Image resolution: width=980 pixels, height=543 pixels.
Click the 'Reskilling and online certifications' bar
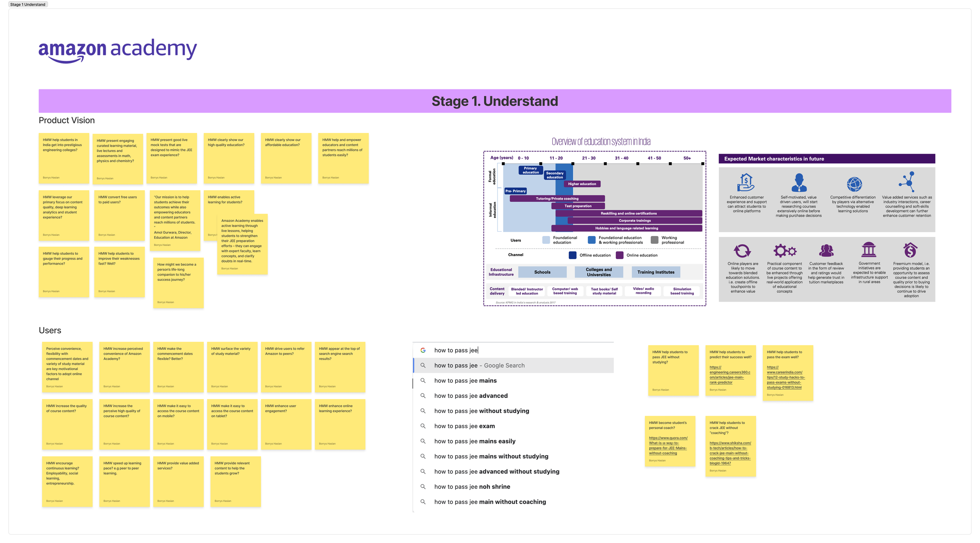point(628,214)
